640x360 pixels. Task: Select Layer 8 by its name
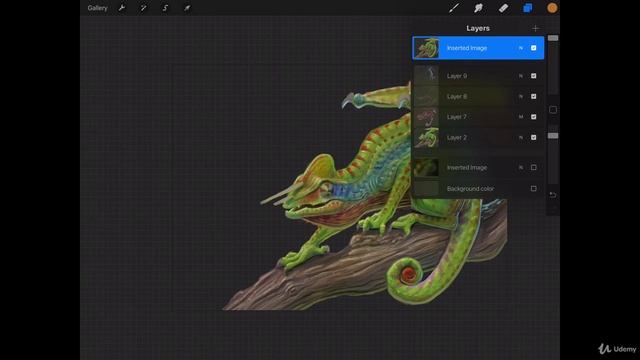457,96
